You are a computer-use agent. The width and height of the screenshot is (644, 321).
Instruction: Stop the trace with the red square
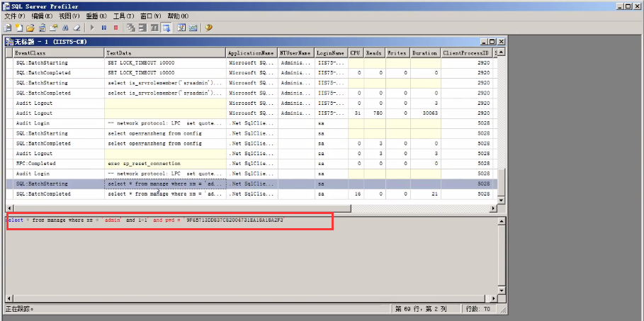[115, 28]
